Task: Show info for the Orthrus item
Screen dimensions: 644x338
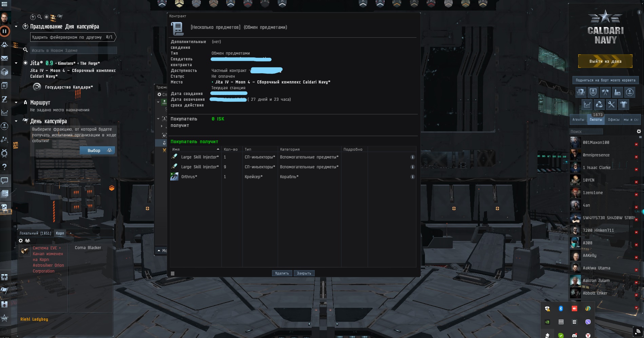Action: tap(413, 177)
